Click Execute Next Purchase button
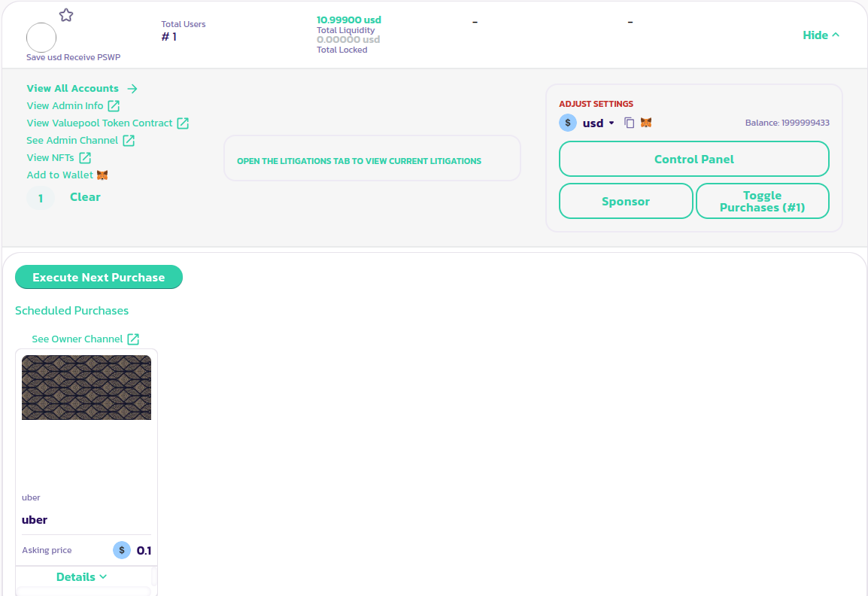This screenshot has height=596, width=868. pos(99,278)
